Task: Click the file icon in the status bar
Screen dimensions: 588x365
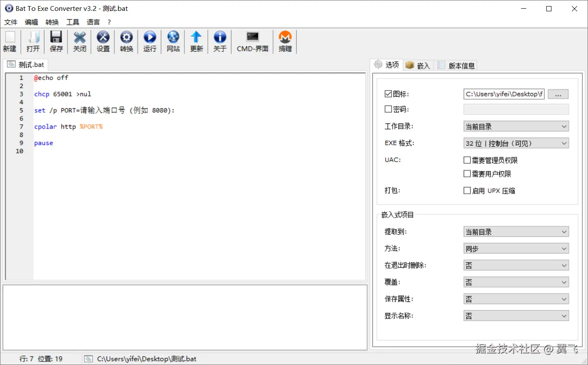Action: point(89,359)
